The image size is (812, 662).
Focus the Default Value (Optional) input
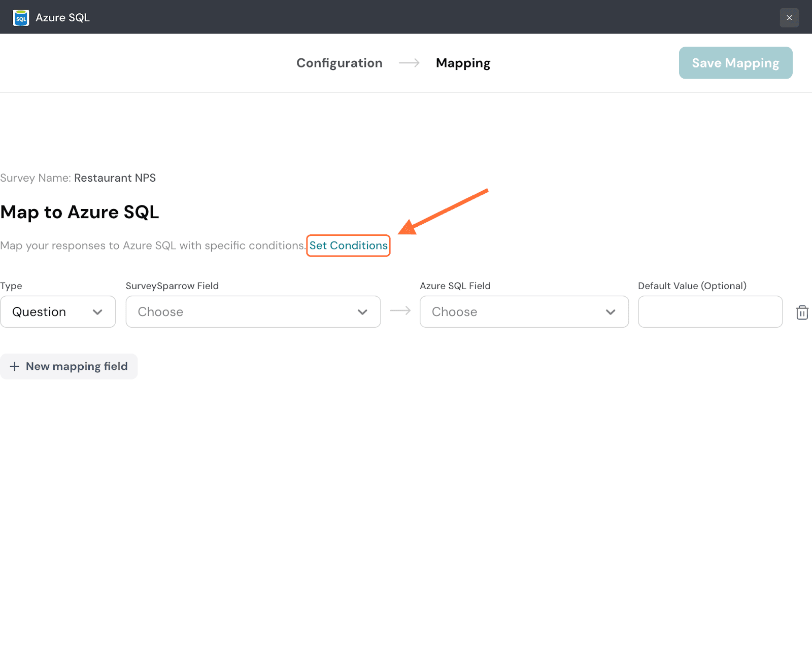pos(709,312)
